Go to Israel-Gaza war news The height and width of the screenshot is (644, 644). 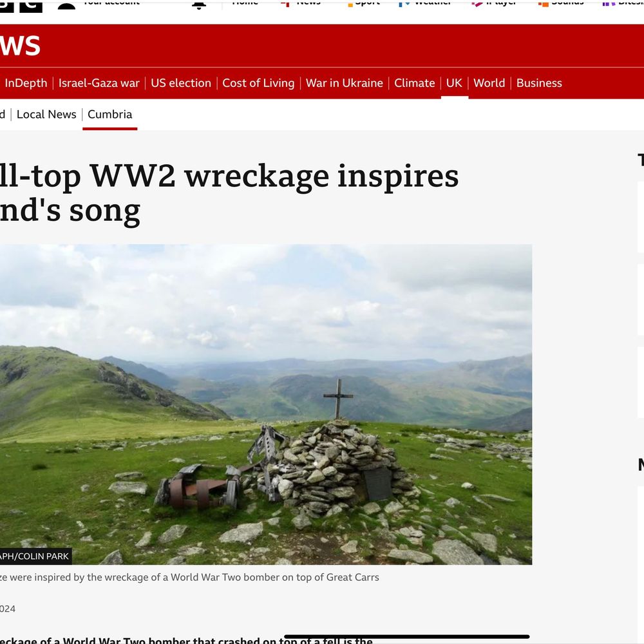pyautogui.click(x=99, y=83)
